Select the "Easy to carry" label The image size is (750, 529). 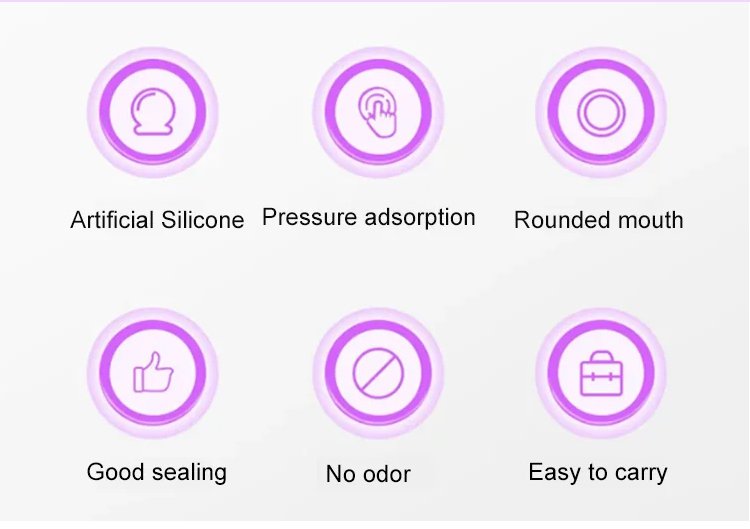(x=597, y=472)
